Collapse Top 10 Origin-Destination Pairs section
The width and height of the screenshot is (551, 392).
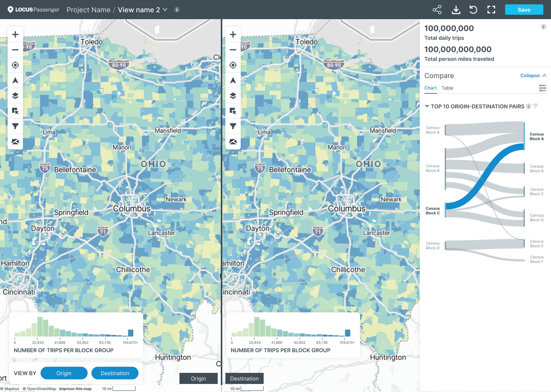click(427, 106)
